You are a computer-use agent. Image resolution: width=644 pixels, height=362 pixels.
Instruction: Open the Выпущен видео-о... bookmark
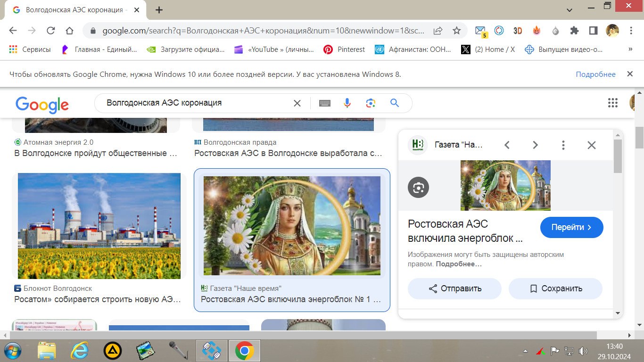pos(564,49)
